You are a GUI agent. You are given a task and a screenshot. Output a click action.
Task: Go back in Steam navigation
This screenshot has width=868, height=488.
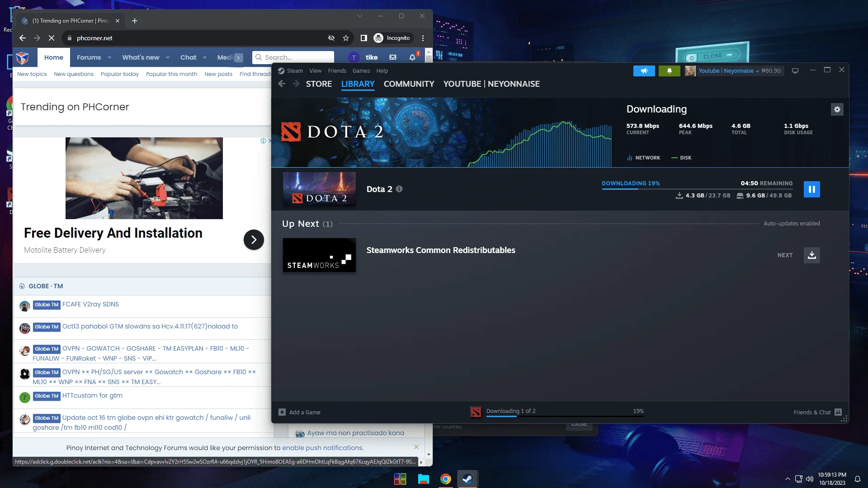[x=282, y=84]
